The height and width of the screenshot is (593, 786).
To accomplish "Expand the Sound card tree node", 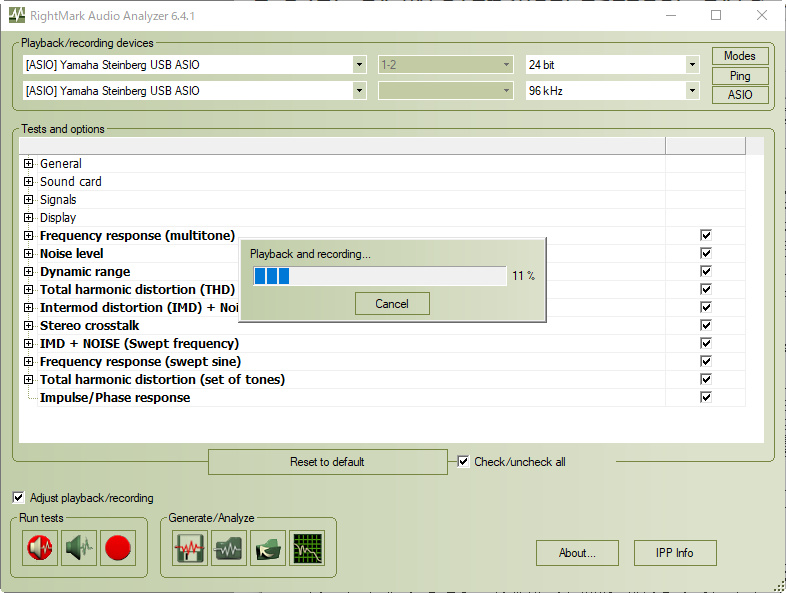I will point(29,181).
